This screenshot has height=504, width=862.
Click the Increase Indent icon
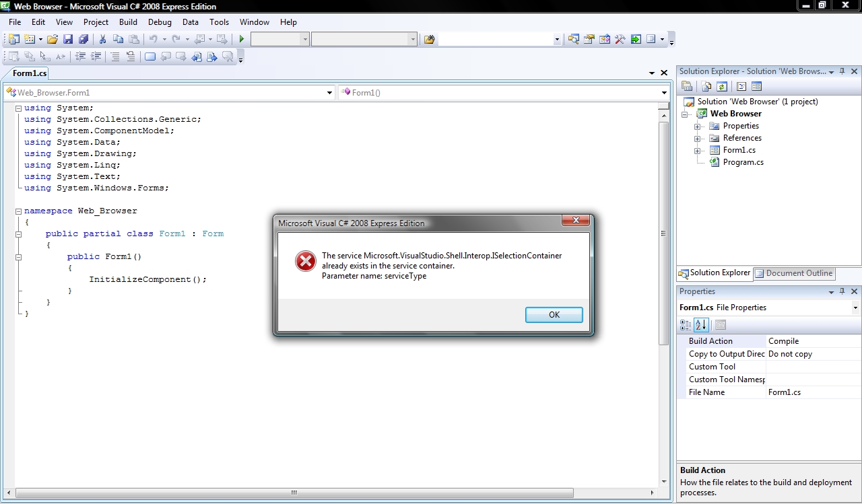click(96, 57)
